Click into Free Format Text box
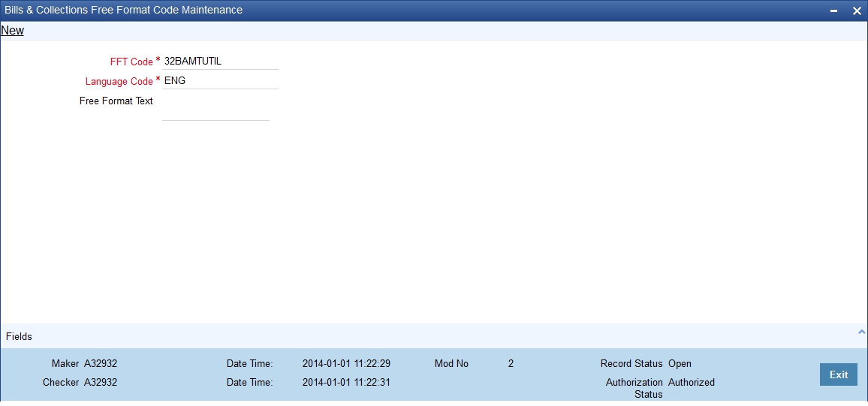Image resolution: width=868 pixels, height=406 pixels. [216, 107]
